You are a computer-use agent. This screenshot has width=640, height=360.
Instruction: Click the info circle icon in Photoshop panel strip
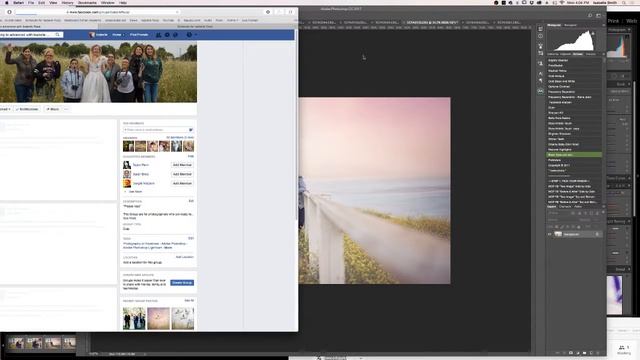[540, 36]
